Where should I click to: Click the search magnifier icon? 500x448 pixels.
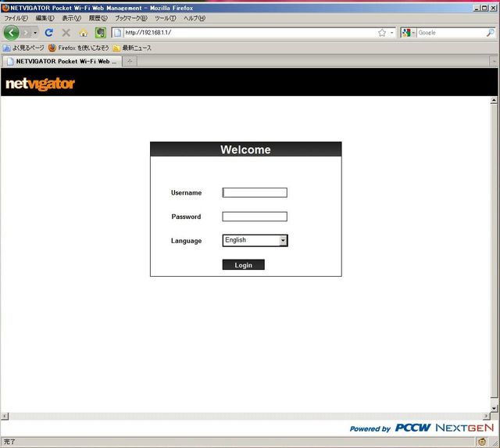pos(489,33)
